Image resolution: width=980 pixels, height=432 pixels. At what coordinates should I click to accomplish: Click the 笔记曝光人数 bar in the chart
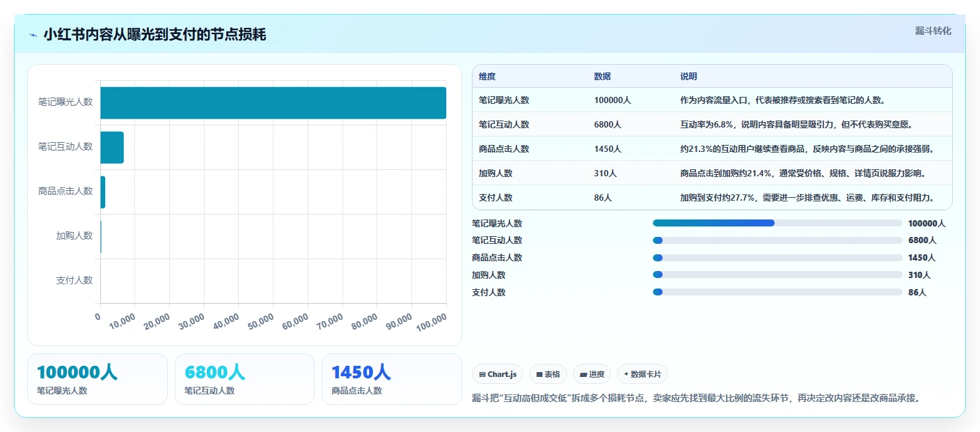[x=273, y=102]
